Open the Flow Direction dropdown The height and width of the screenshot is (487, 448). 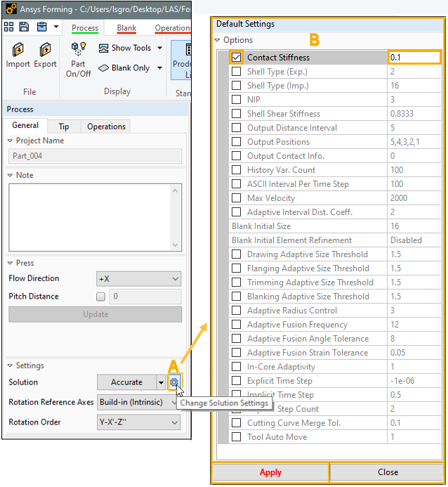138,279
